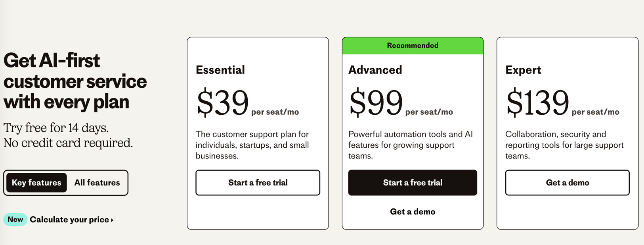Click the New badge
Screen dimensions: 644x245
(x=15, y=219)
